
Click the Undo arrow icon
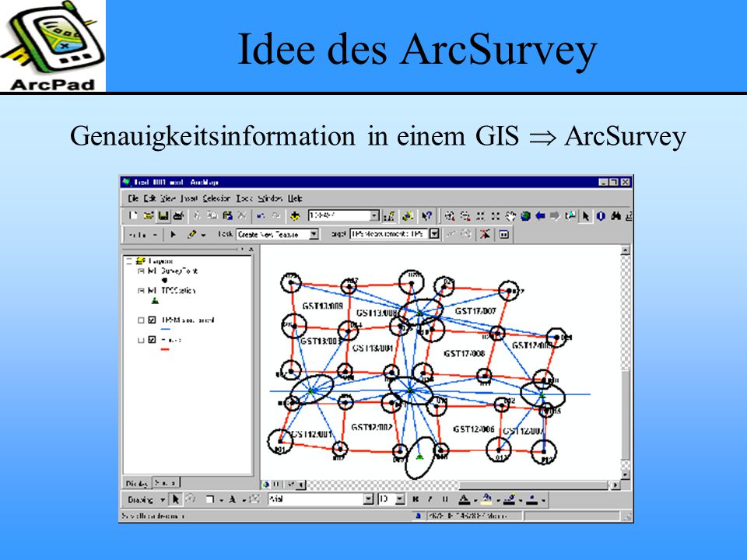(x=261, y=215)
